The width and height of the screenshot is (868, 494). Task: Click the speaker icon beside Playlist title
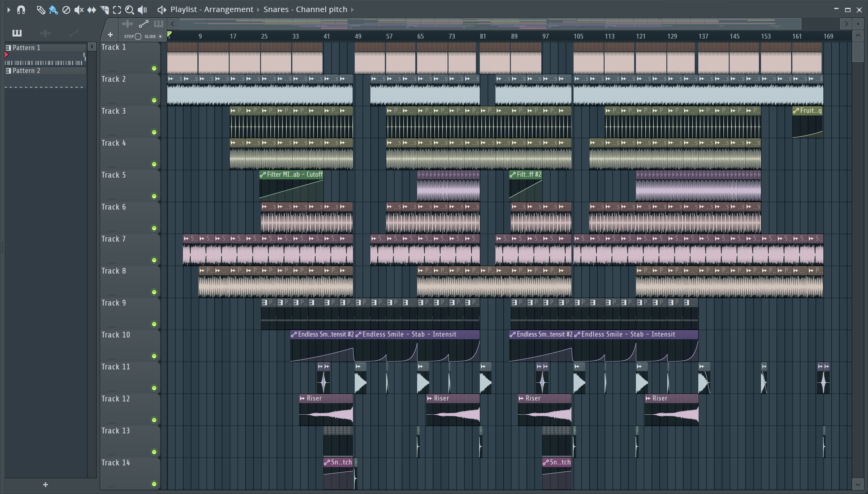(x=162, y=10)
